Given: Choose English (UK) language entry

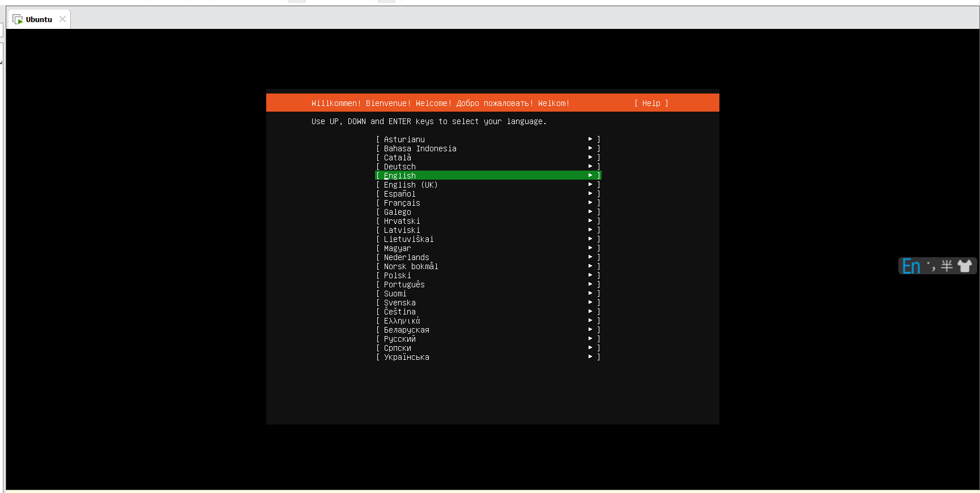Looking at the screenshot, I should click(488, 185).
